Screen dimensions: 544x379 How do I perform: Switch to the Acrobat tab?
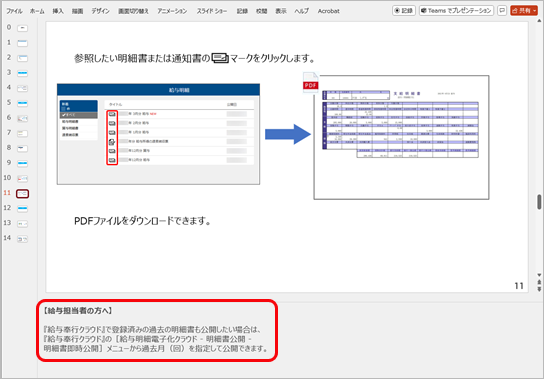pyautogui.click(x=328, y=11)
